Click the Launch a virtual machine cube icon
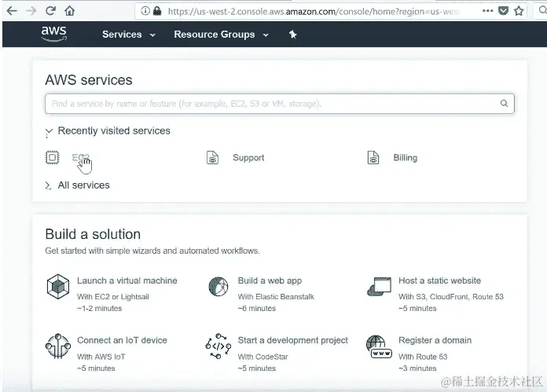Image resolution: width=547 pixels, height=392 pixels. (58, 287)
